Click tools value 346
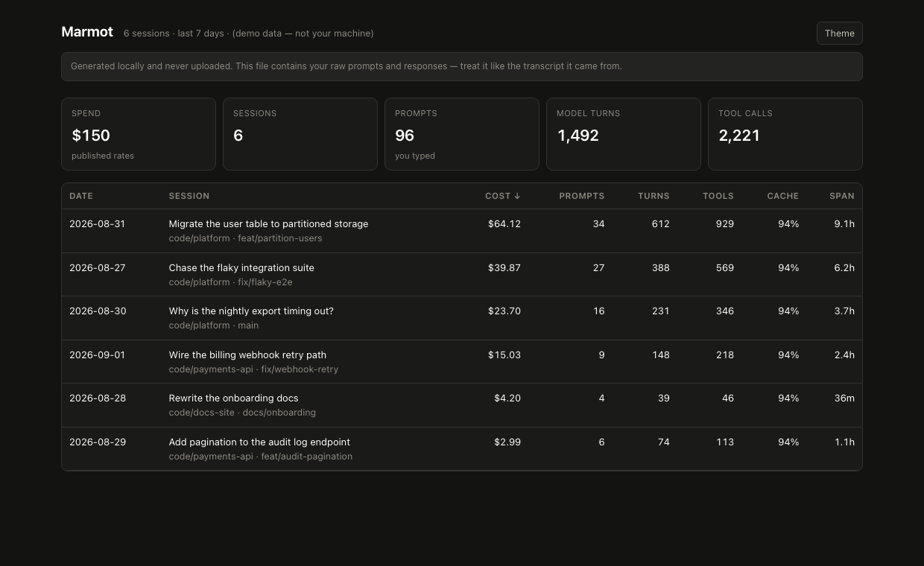This screenshot has width=924, height=566. 725,311
